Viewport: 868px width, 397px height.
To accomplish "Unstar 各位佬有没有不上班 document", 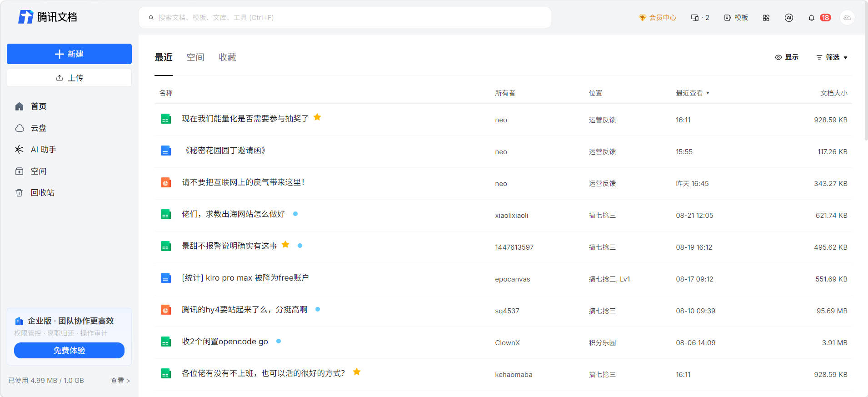I will coord(357,372).
